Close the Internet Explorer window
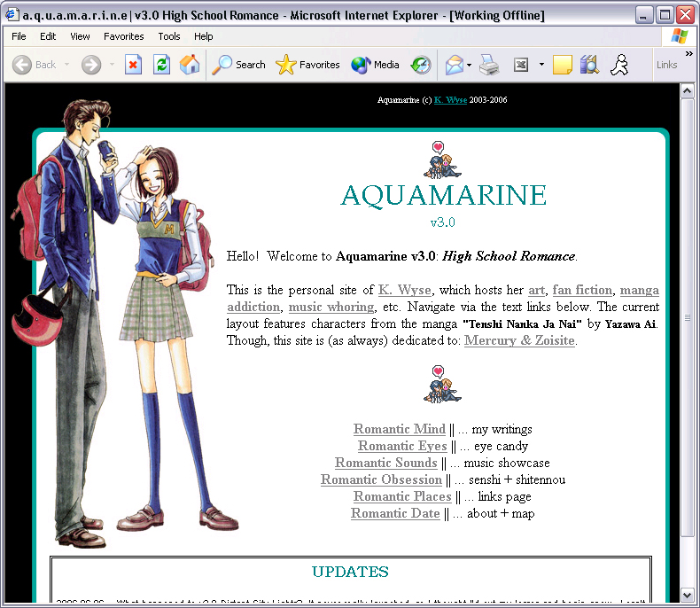 coord(685,15)
